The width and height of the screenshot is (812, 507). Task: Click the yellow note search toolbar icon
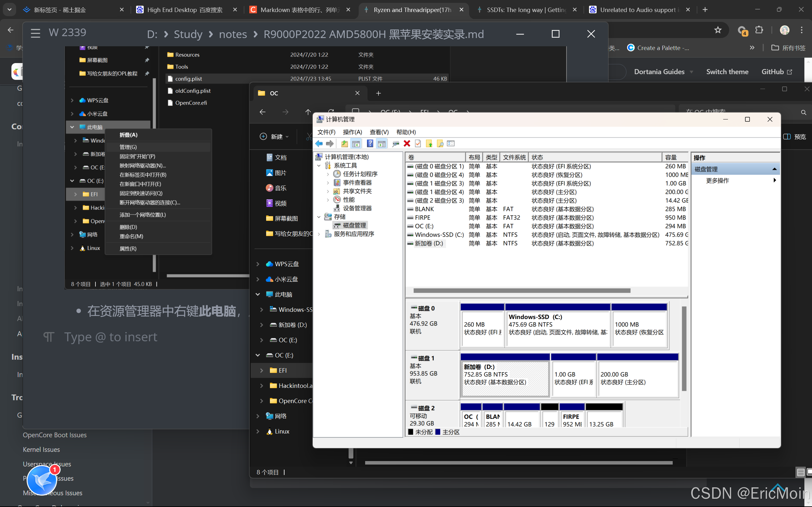[x=440, y=144]
